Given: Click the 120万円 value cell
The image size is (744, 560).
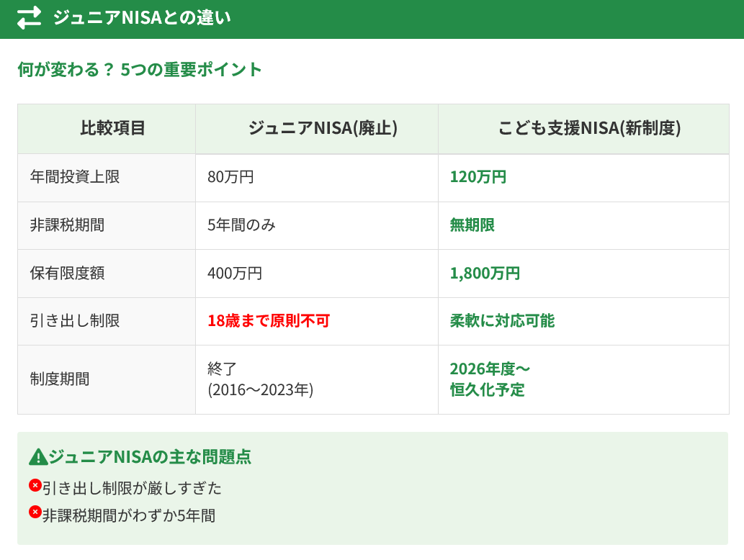Looking at the screenshot, I should (478, 177).
